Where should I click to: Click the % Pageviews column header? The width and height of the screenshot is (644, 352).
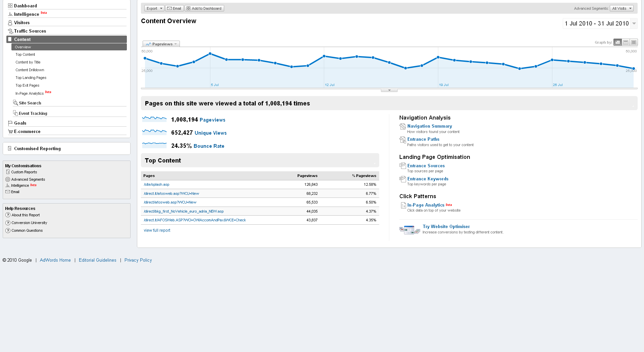point(364,176)
